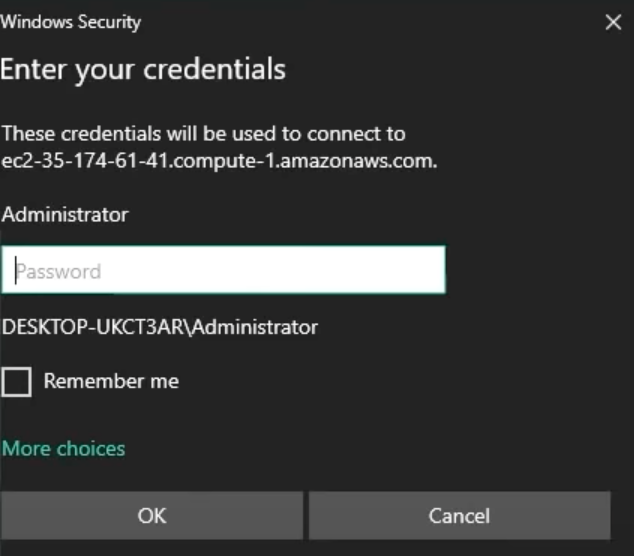This screenshot has width=634, height=556.
Task: Dismiss the credential prompt with Cancel
Action: click(x=459, y=516)
